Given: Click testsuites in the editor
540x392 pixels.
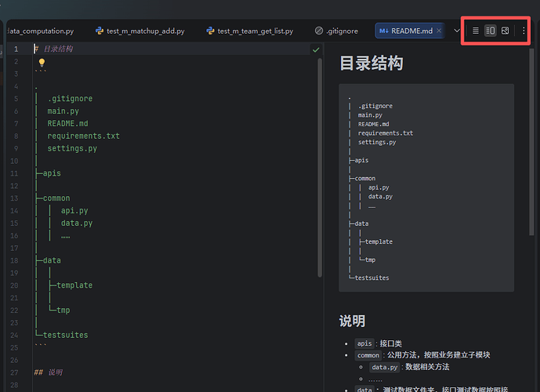Looking at the screenshot, I should pyautogui.click(x=66, y=335).
